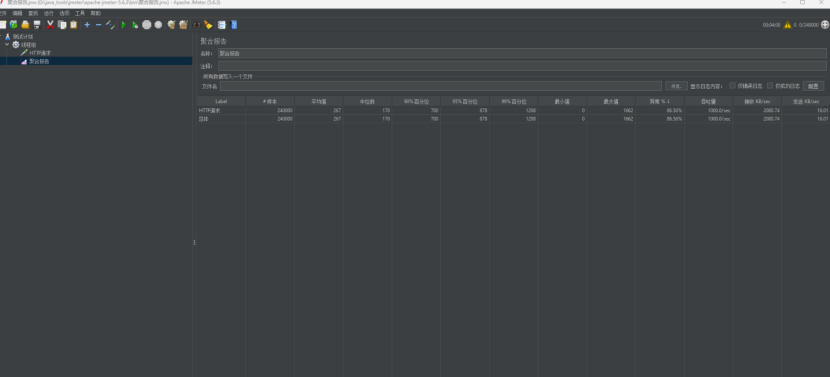Click the Help question-mark icon

(234, 24)
